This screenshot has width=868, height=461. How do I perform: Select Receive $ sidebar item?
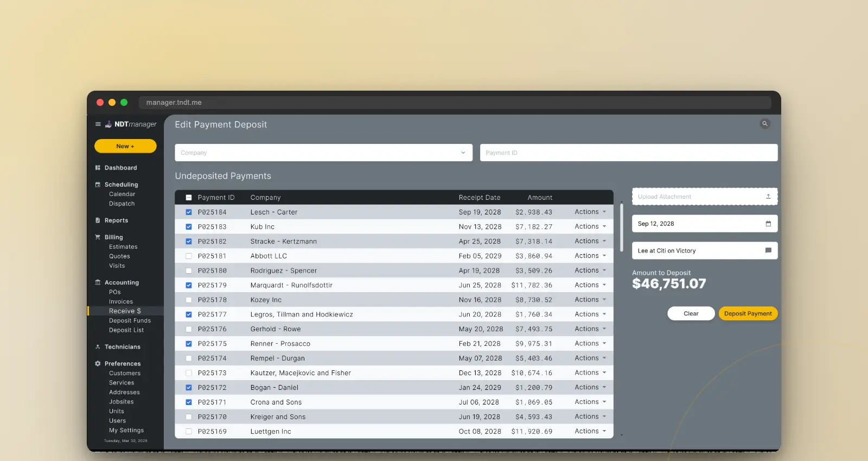125,311
